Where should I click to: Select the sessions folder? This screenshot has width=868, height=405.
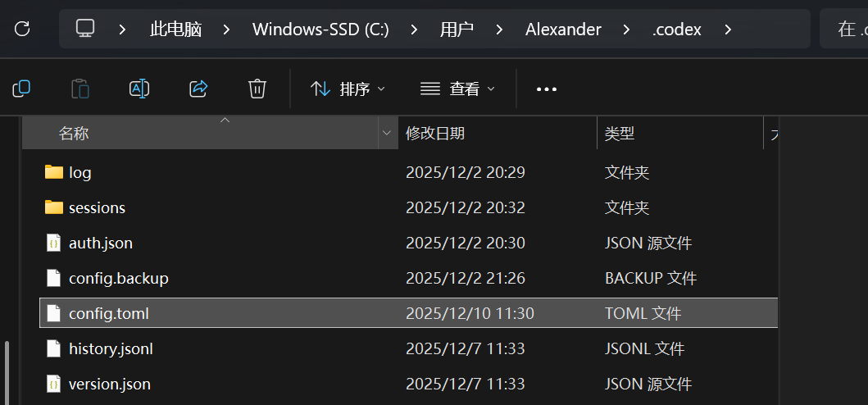click(408, 207)
